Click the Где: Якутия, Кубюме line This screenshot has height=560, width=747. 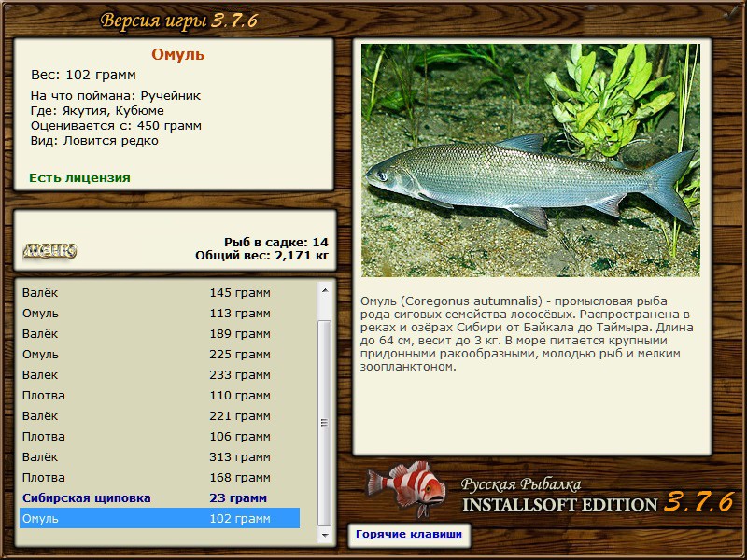click(x=97, y=110)
